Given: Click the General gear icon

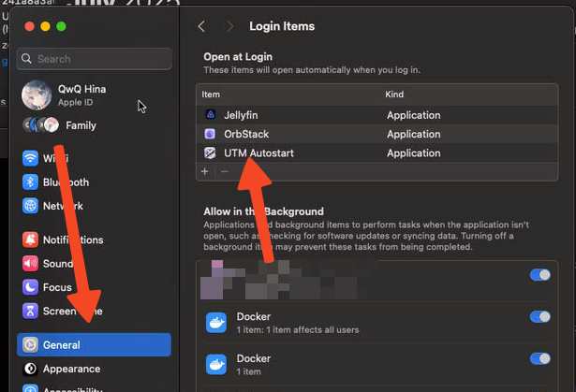Looking at the screenshot, I should tap(30, 345).
